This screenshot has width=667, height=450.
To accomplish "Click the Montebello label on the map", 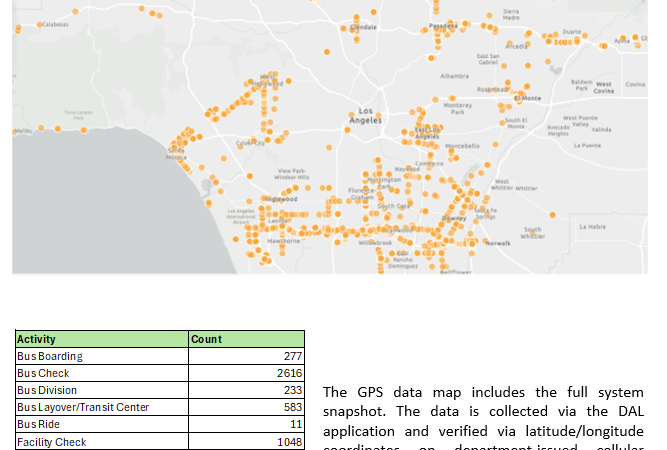I will (463, 146).
